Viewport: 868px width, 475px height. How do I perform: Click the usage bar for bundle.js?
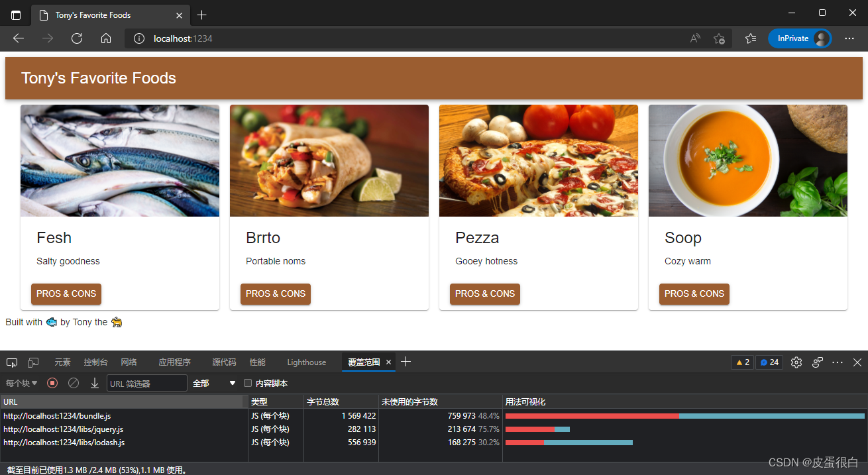[x=684, y=416]
